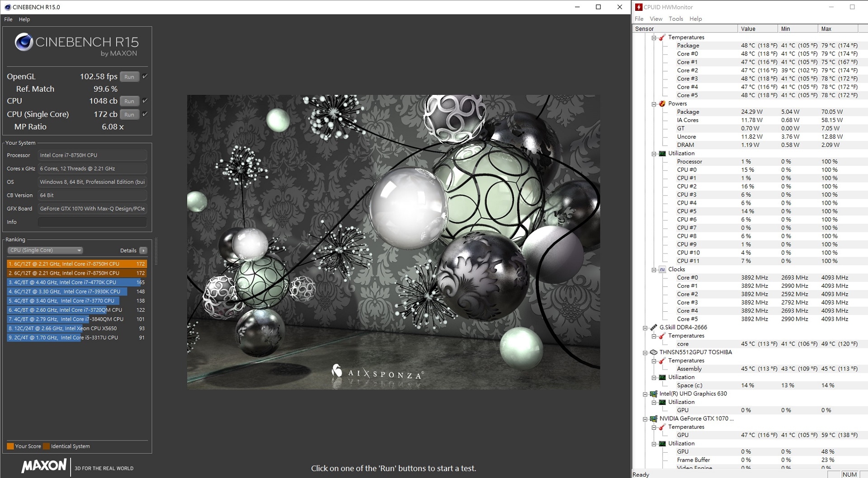Run the OpenGL benchmark
The image size is (868, 478).
tap(129, 77)
